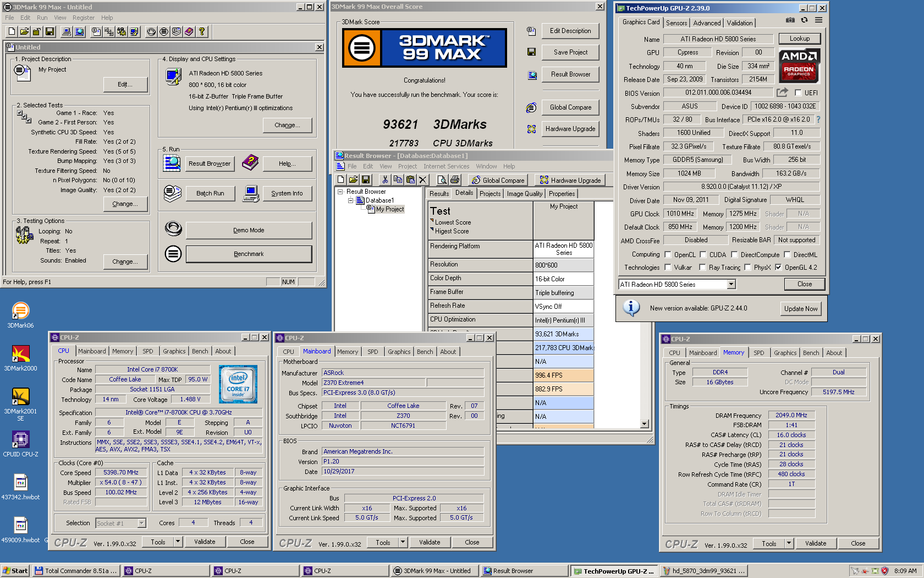Click the Paste clipboard icon in Result Browser
Viewport: 924px width, 578px height.
coord(410,179)
